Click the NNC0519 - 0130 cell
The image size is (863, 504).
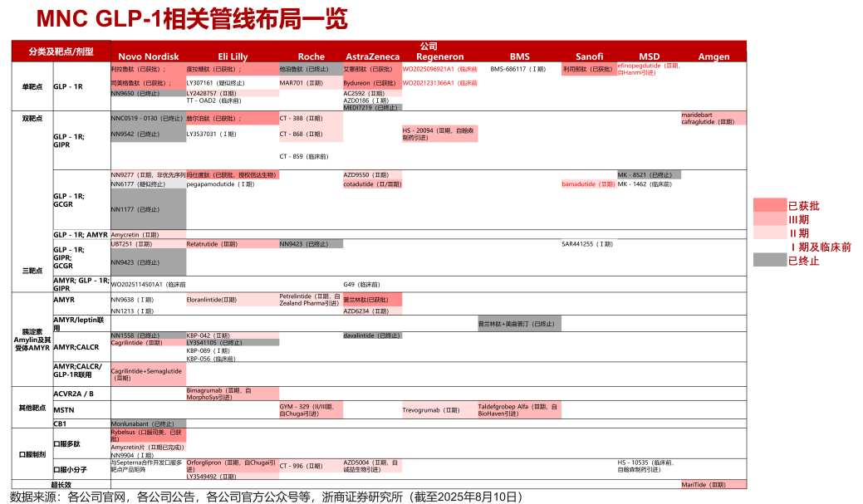click(x=148, y=118)
